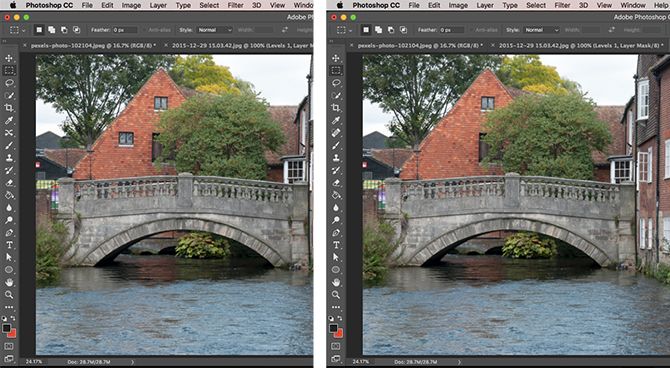
Task: Activate the Hand tool in right window
Action: tap(336, 282)
